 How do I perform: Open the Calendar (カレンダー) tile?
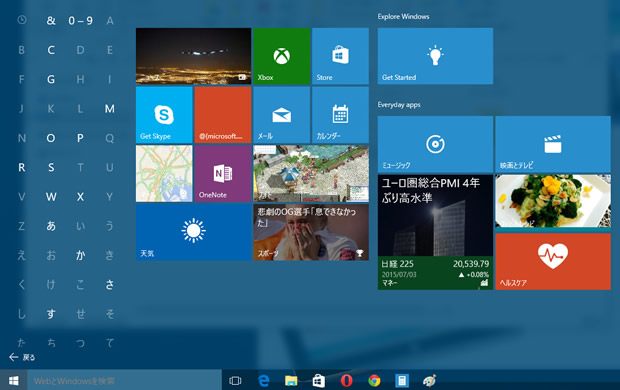(340, 115)
